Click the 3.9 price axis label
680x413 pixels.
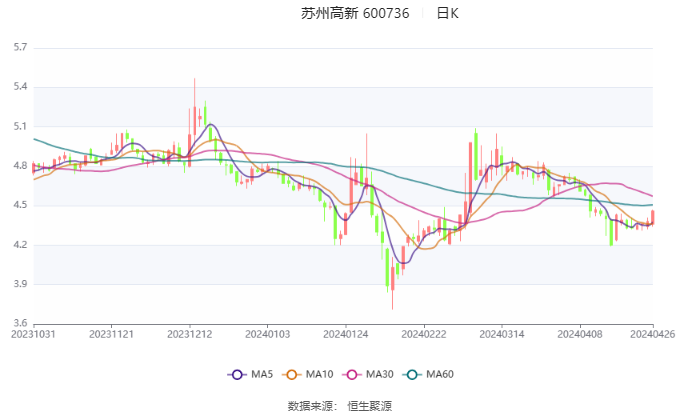point(20,284)
